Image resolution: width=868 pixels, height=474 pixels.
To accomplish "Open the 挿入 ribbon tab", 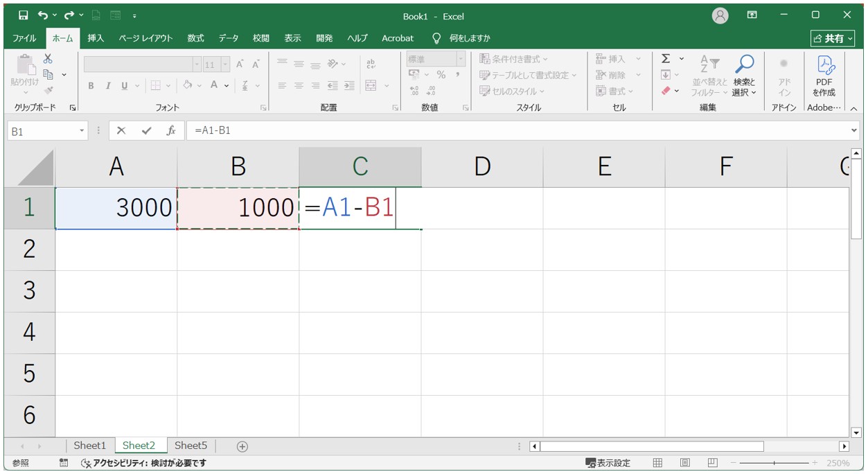I will pyautogui.click(x=96, y=38).
